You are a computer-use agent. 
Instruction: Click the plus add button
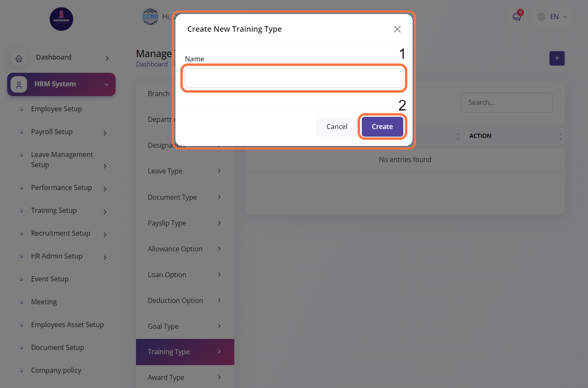pyautogui.click(x=557, y=58)
